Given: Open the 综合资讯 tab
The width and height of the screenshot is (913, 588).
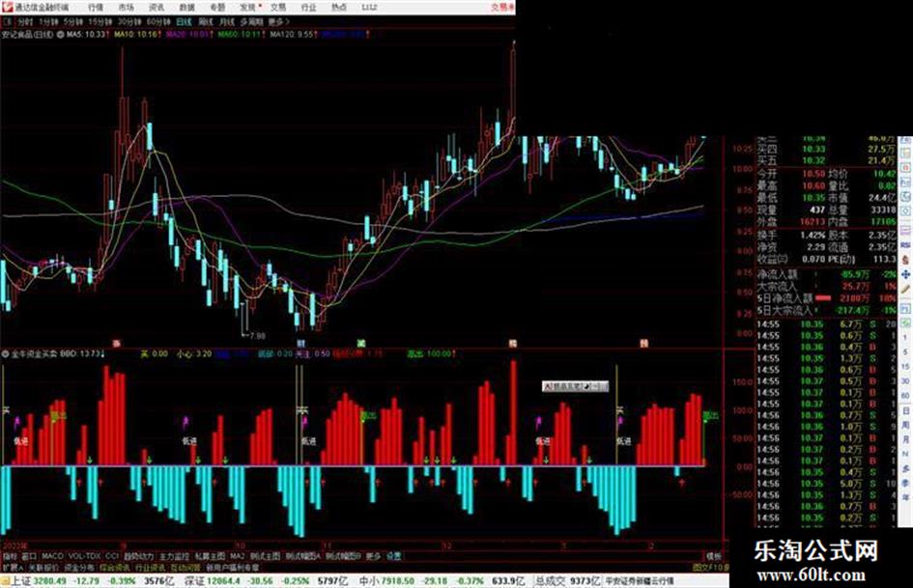Looking at the screenshot, I should 115,567.
